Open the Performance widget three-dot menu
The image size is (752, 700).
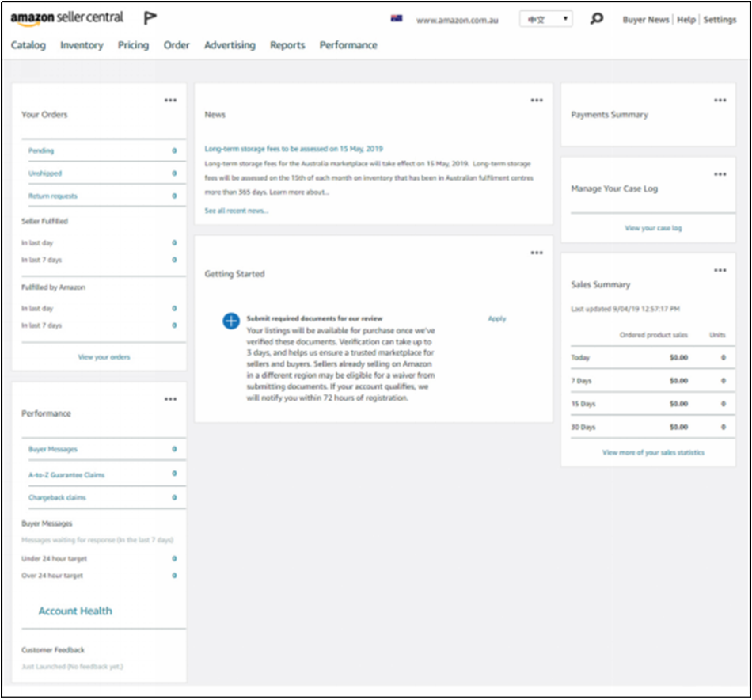170,400
